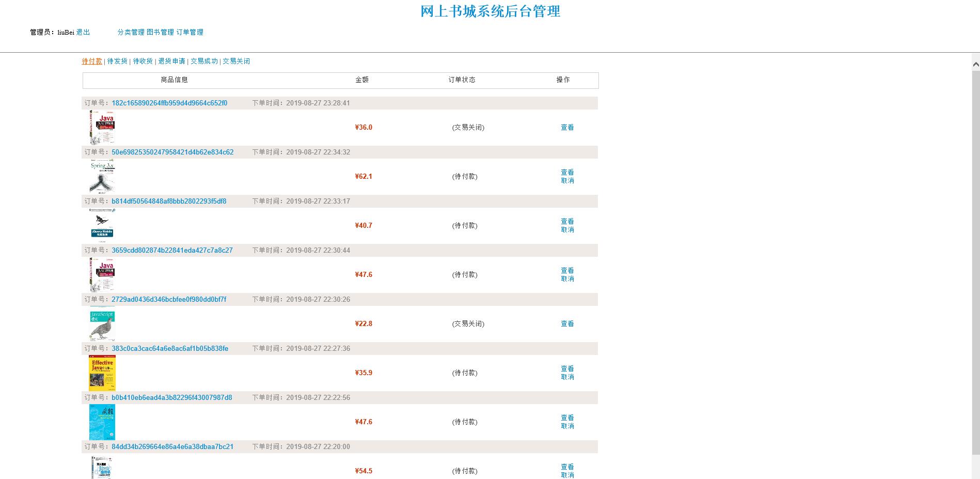Filter orders by 待收货
Viewport: 980px width, 479px height.
click(x=143, y=61)
